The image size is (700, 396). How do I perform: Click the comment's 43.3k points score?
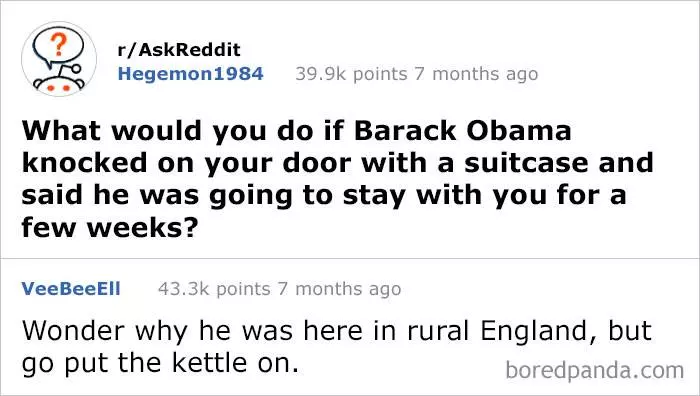coord(214,289)
